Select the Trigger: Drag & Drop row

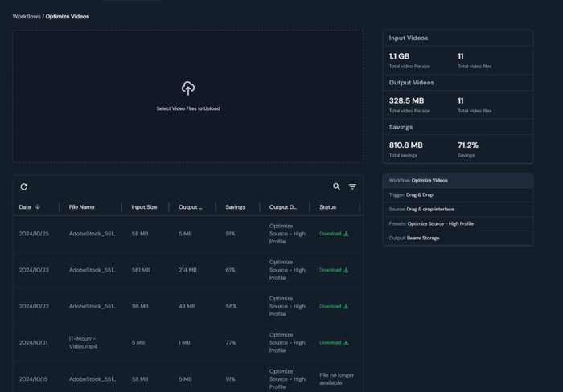click(x=457, y=194)
